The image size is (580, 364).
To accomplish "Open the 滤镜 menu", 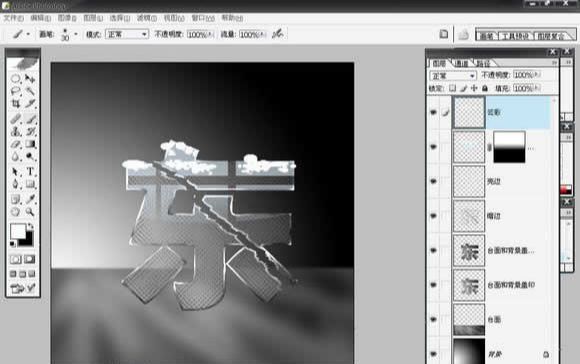I will (146, 18).
